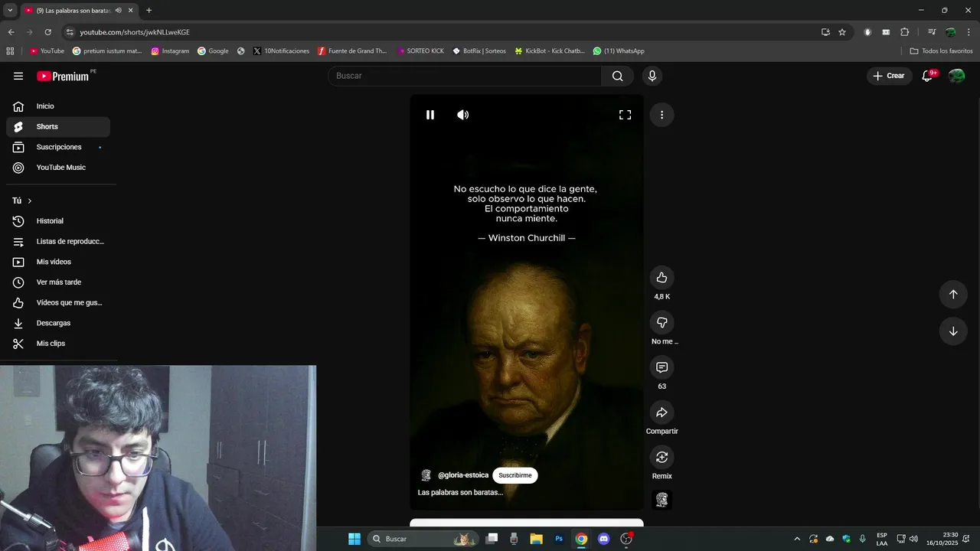Bookmark this page with the star
Screen dimensions: 980x551
click(x=842, y=32)
